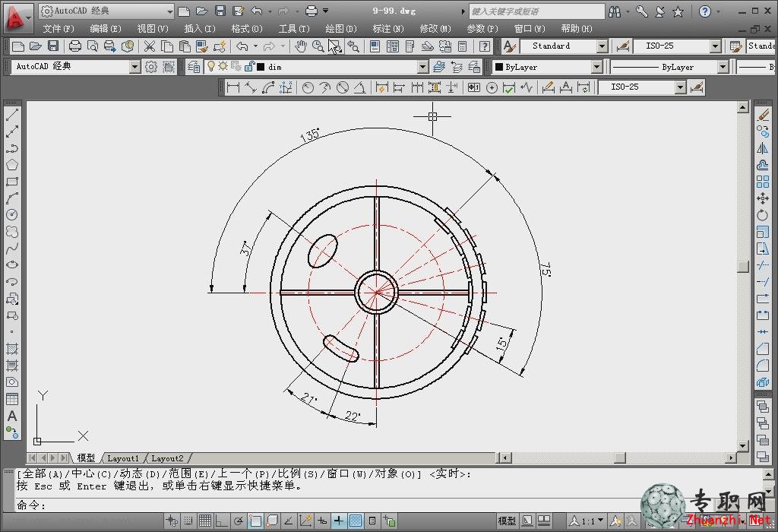The width and height of the screenshot is (778, 532).
Task: Click the 模型 button in status bar
Action: point(507,521)
